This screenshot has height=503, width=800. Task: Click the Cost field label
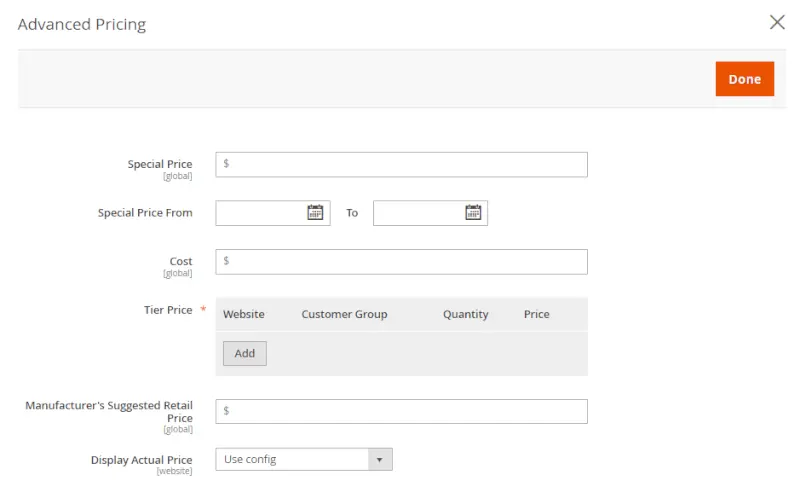[x=181, y=261]
